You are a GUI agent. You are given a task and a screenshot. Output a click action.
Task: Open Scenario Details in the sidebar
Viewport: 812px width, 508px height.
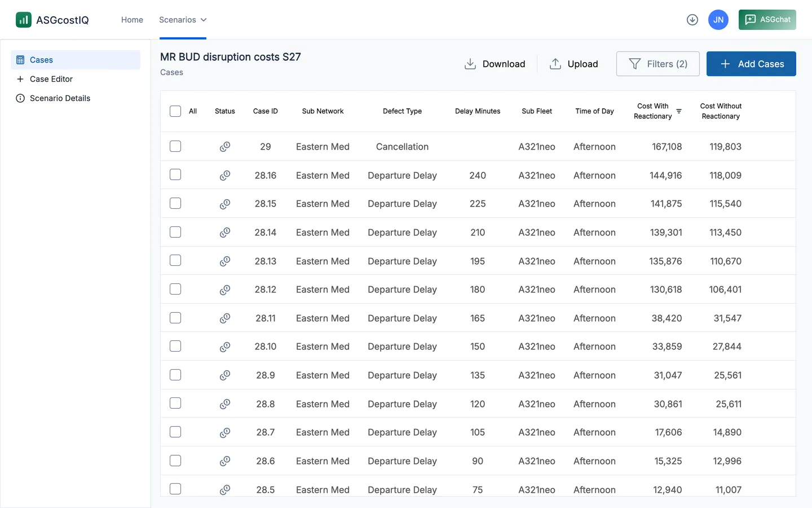click(x=76, y=98)
